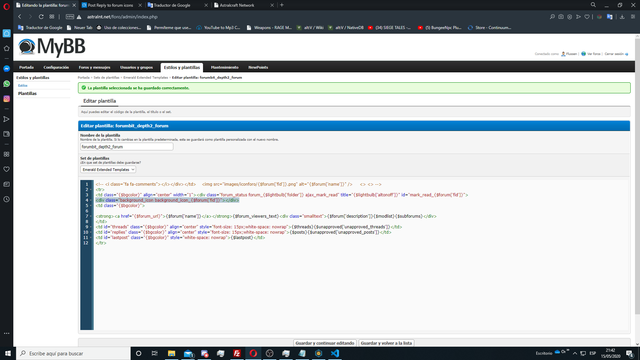The height and width of the screenshot is (360, 640).
Task: Open the Set de plantillas dropdown
Action: (108, 169)
